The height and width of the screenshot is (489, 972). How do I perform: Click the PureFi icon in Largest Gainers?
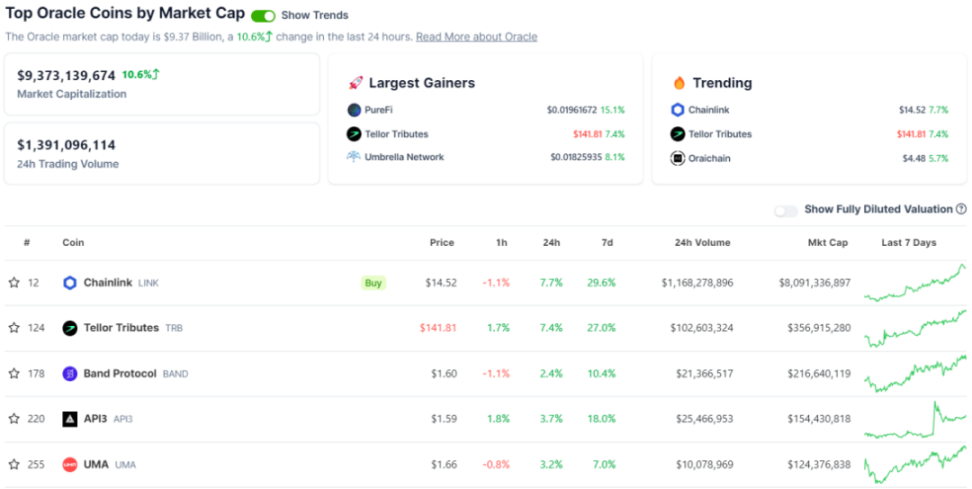[354, 110]
